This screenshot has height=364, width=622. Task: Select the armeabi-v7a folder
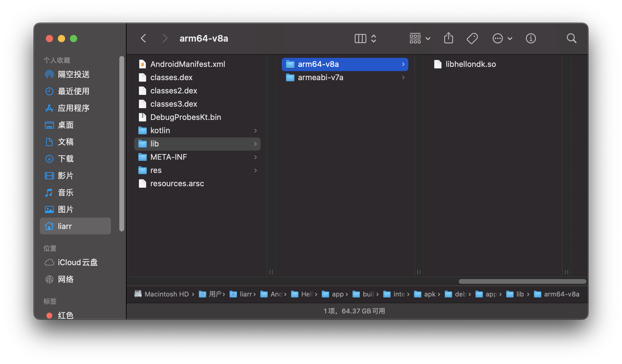pos(345,77)
